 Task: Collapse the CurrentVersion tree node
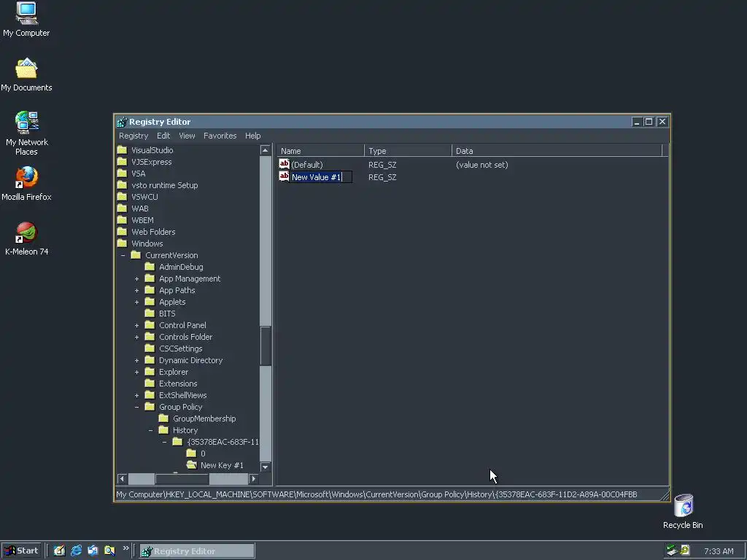pyautogui.click(x=123, y=255)
